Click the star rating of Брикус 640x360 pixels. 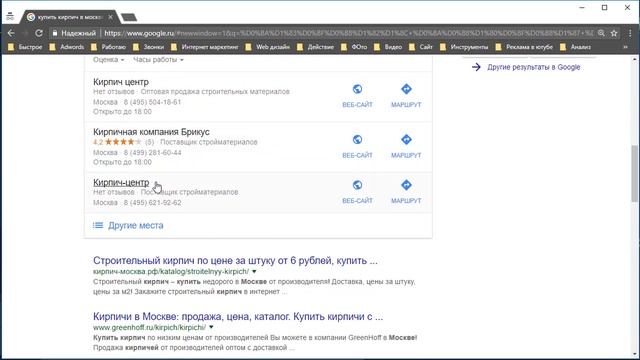point(122,142)
